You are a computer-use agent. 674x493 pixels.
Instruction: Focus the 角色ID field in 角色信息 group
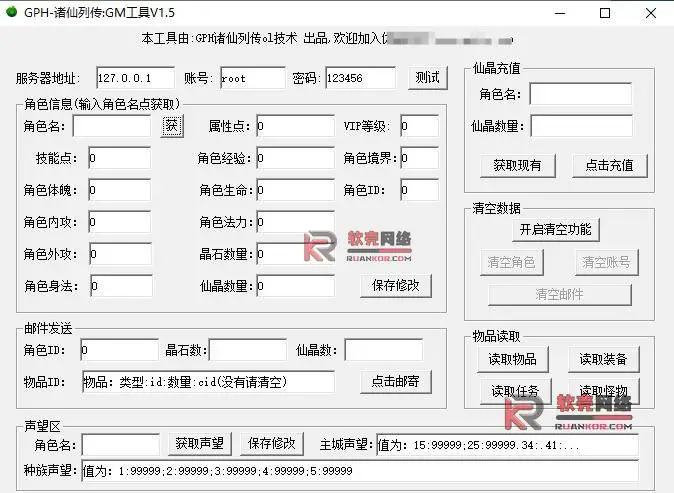point(420,190)
